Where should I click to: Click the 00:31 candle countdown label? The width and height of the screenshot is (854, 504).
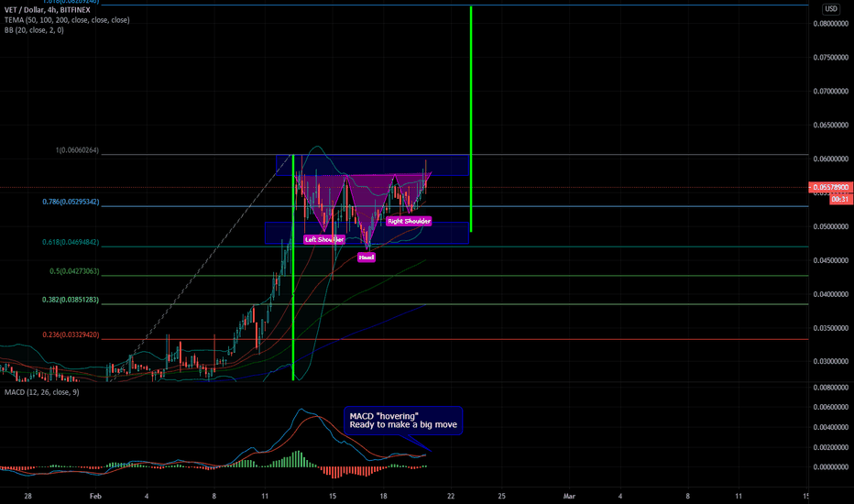point(840,200)
